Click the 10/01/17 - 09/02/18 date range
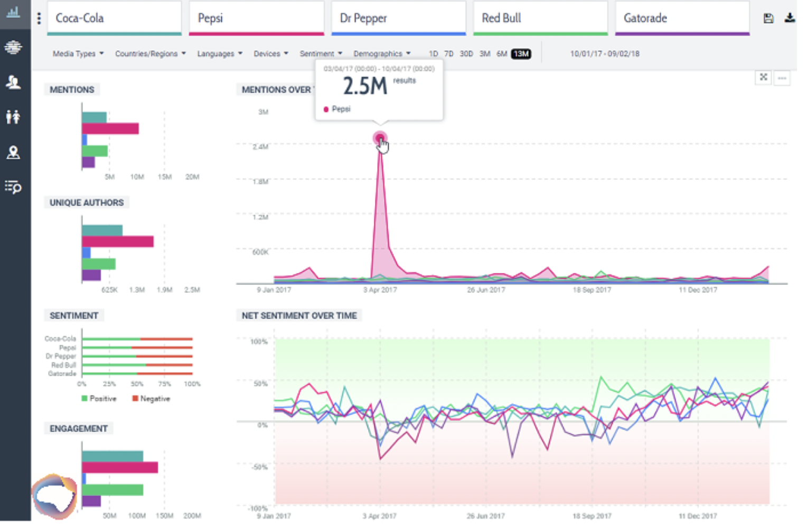 tap(605, 54)
